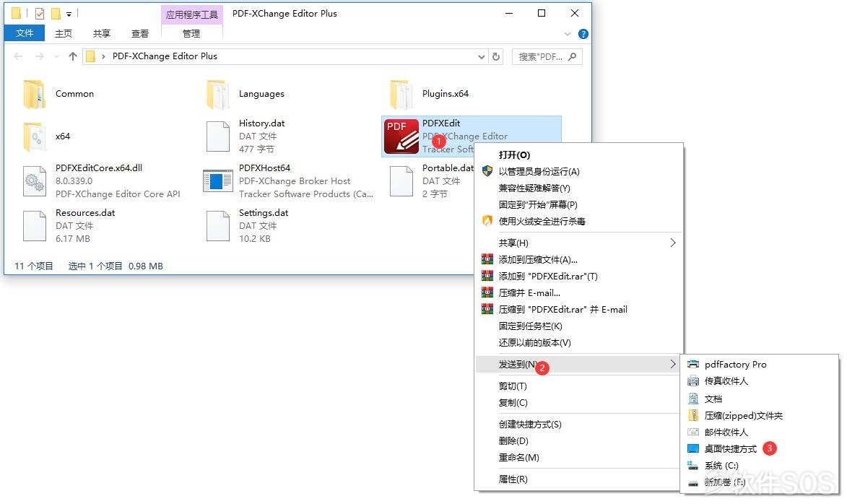Click the back navigation arrow

pos(18,56)
